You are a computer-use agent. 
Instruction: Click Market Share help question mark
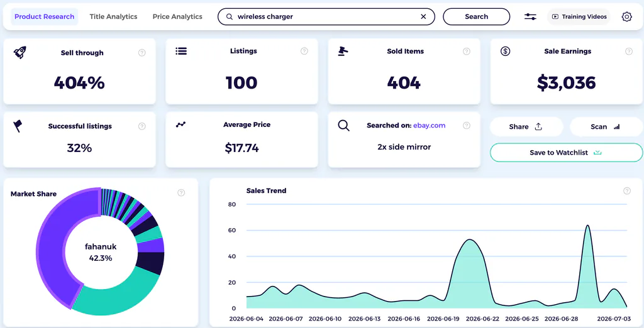click(x=181, y=192)
